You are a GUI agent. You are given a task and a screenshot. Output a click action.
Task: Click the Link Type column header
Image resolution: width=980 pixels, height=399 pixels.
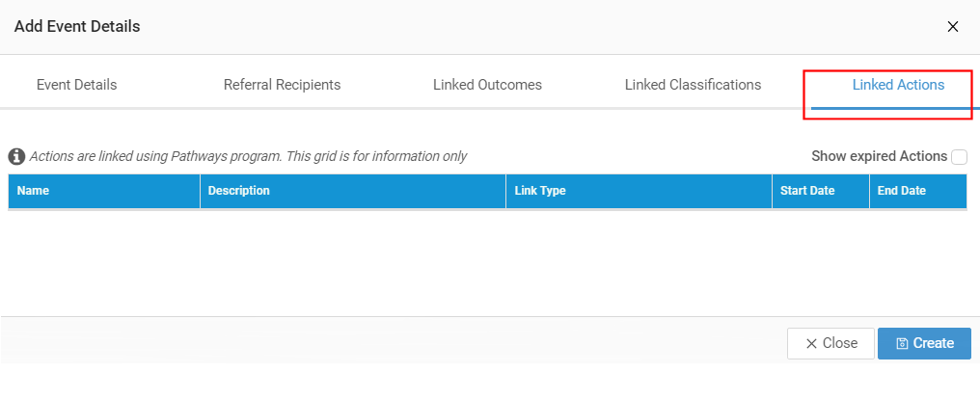coord(639,191)
